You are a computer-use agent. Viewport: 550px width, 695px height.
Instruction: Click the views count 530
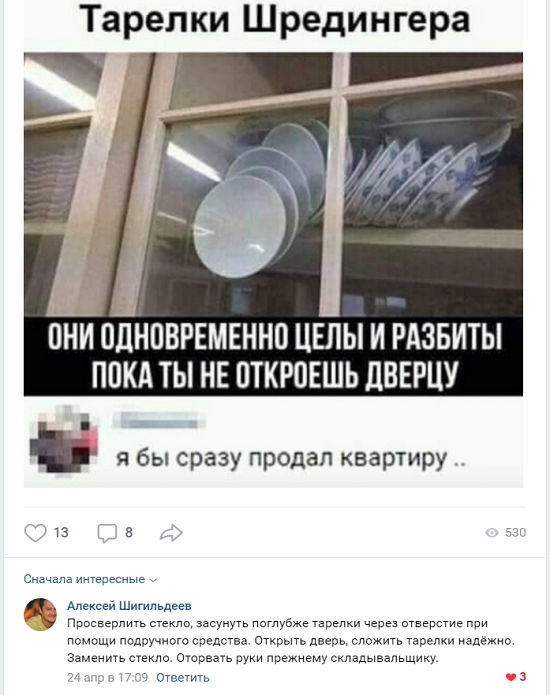click(x=515, y=533)
